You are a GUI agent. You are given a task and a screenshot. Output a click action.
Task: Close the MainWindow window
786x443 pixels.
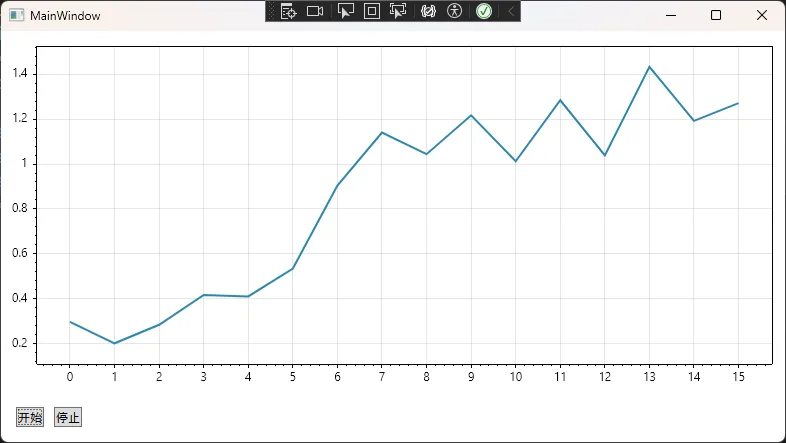coord(762,15)
